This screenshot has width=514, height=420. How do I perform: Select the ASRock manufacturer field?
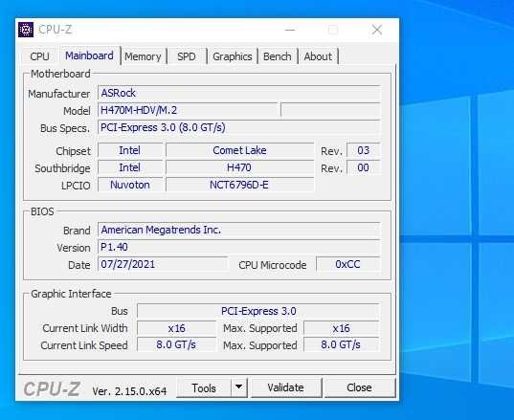(239, 93)
